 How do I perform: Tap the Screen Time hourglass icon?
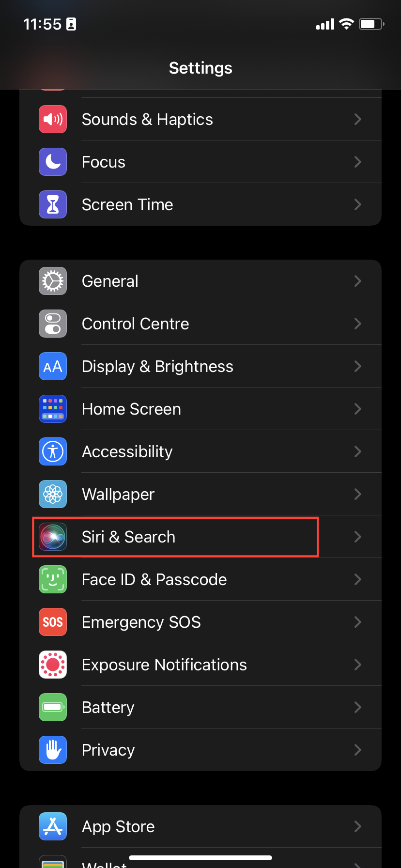[53, 204]
